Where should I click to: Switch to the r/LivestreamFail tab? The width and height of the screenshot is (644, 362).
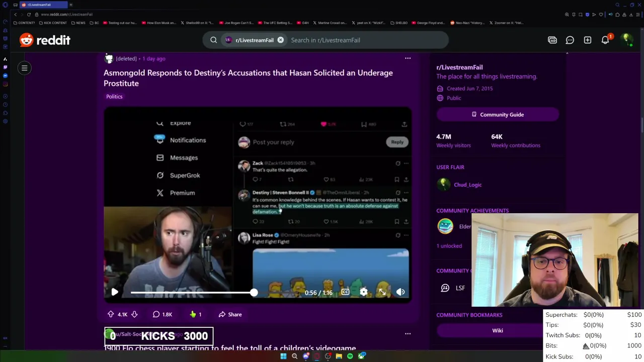point(43,5)
